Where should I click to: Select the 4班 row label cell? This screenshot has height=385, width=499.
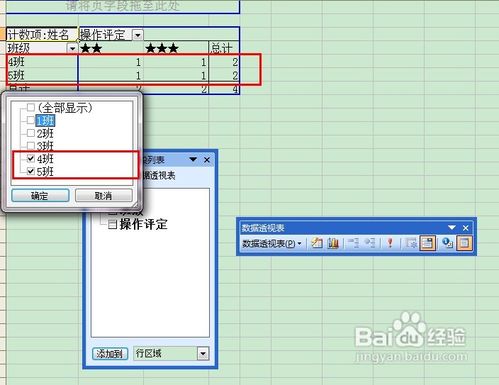tap(42, 62)
